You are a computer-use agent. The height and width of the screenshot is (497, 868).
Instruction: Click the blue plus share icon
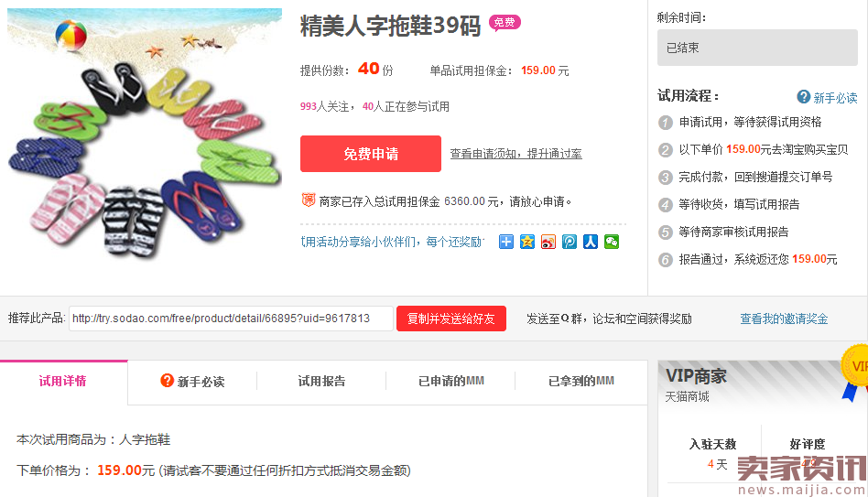click(x=506, y=242)
